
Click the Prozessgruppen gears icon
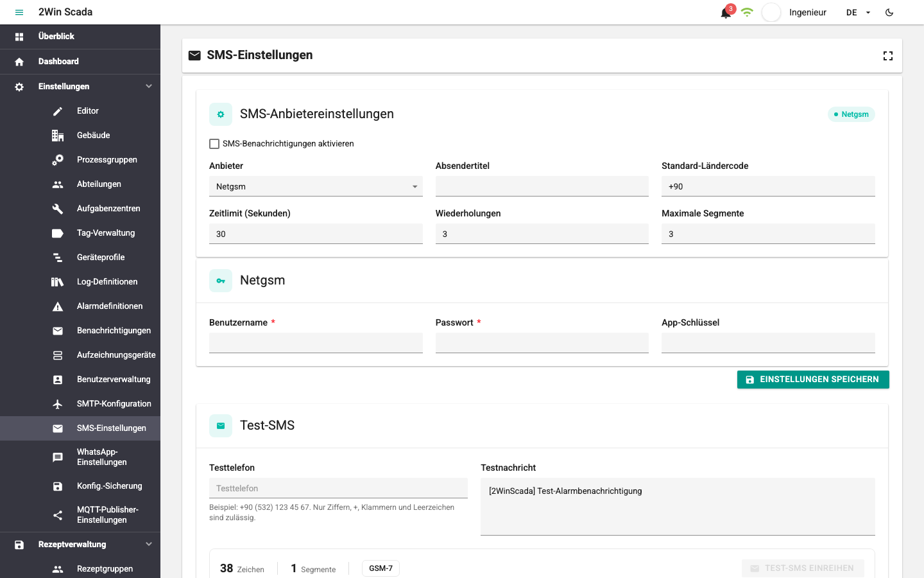click(x=58, y=160)
